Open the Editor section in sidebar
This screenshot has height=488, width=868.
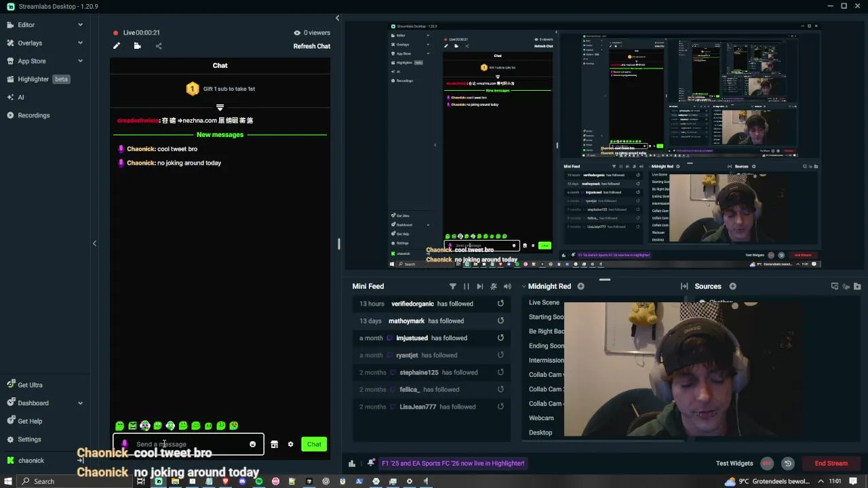click(x=26, y=24)
